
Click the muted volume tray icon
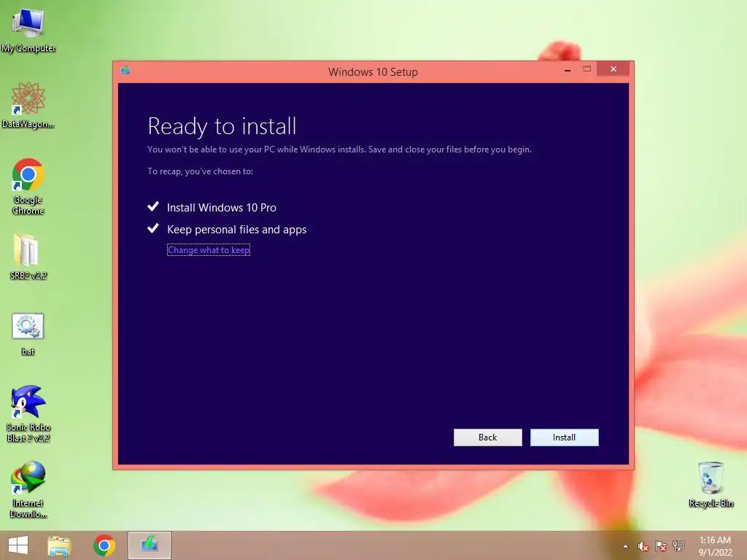643,546
